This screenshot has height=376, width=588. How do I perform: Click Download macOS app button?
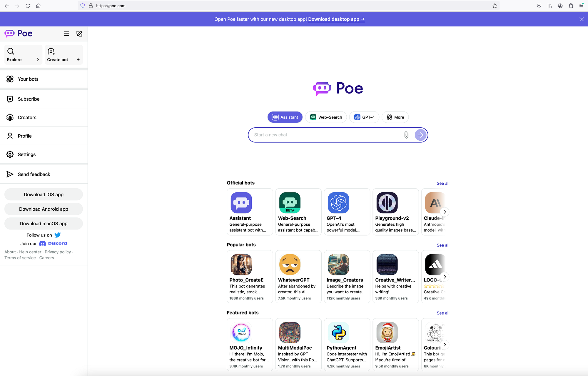(x=44, y=224)
